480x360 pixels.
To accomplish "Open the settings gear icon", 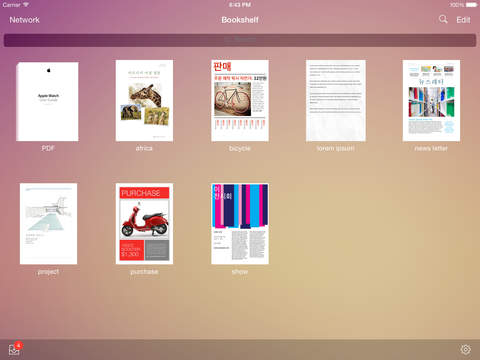I will [466, 349].
